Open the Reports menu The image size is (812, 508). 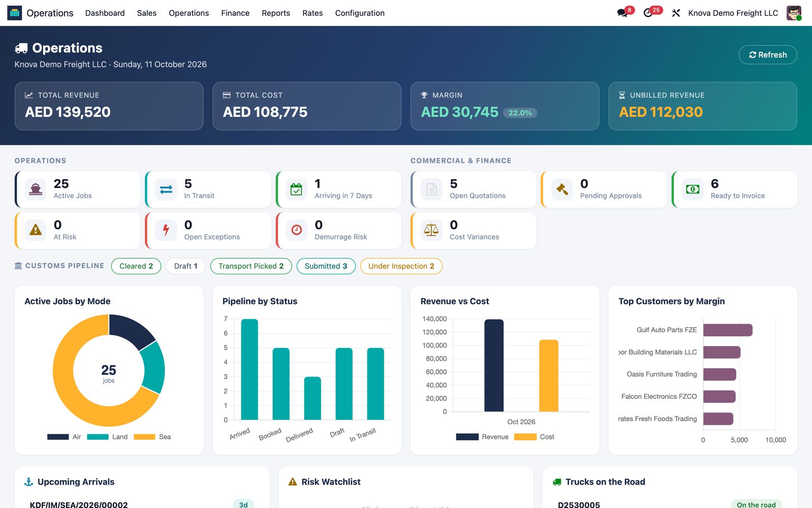[276, 13]
